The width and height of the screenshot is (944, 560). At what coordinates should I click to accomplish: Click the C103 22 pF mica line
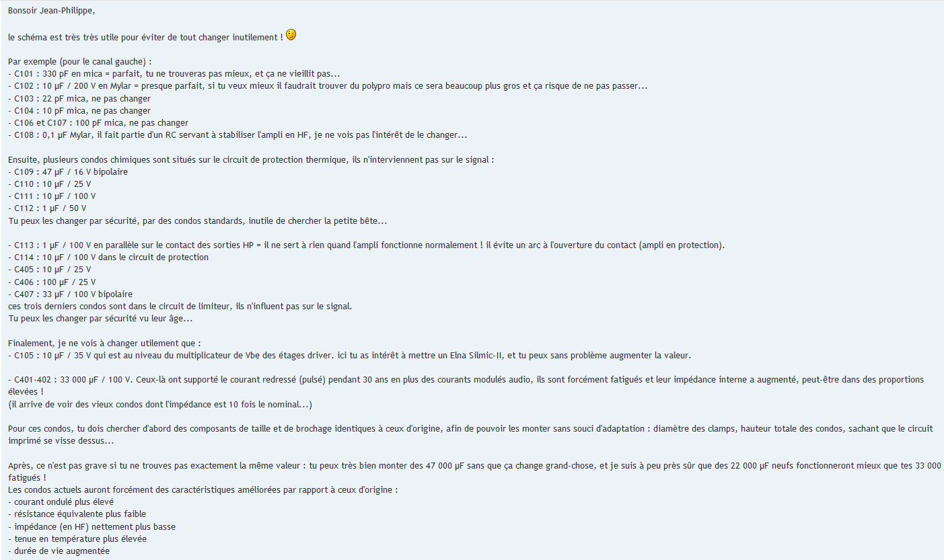pos(79,98)
